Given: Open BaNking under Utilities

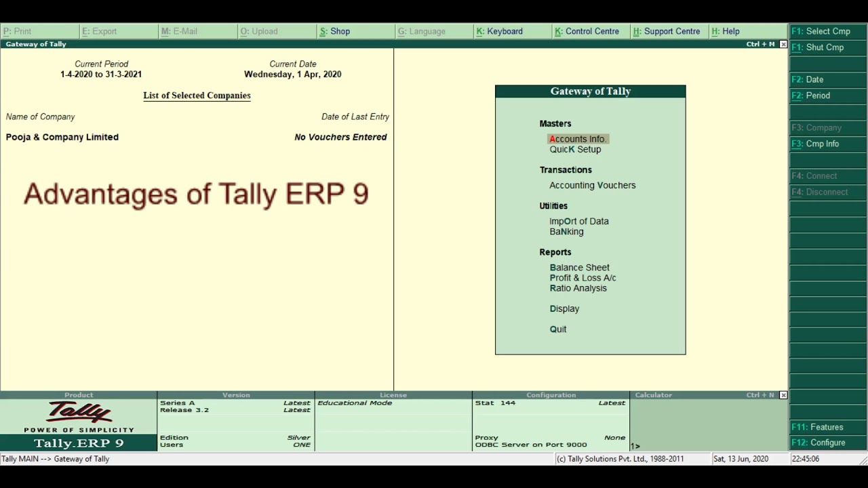Looking at the screenshot, I should point(566,232).
